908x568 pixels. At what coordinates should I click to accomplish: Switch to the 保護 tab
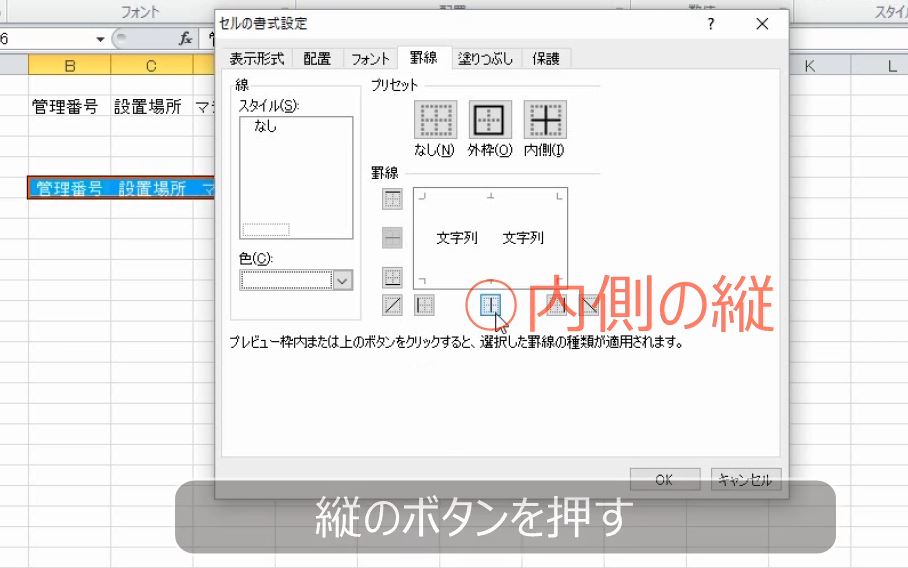tap(545, 58)
